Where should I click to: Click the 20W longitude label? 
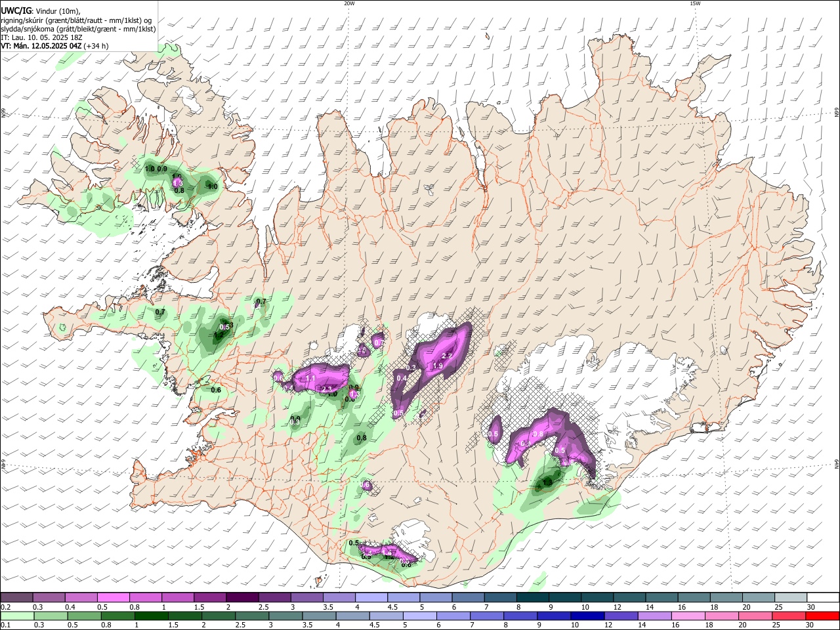(349, 3)
